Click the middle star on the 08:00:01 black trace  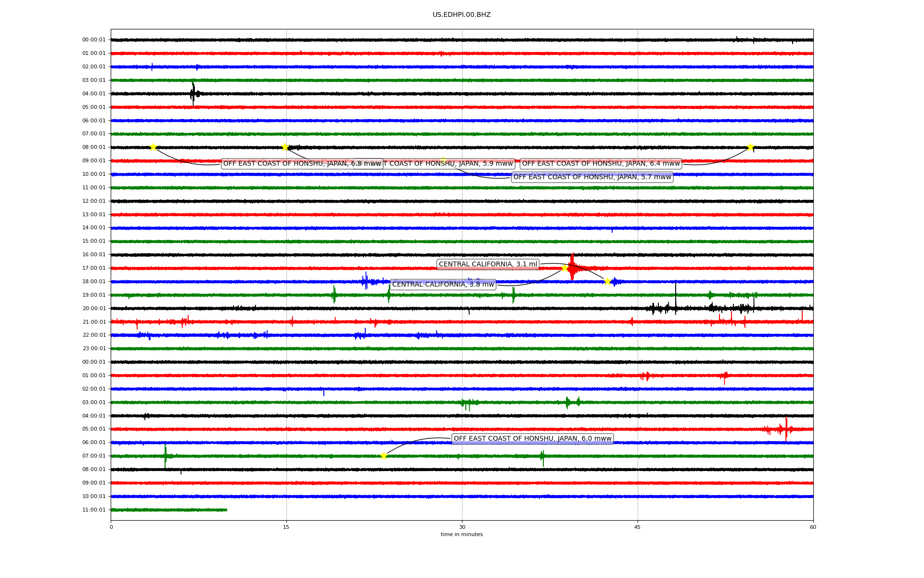pos(285,147)
